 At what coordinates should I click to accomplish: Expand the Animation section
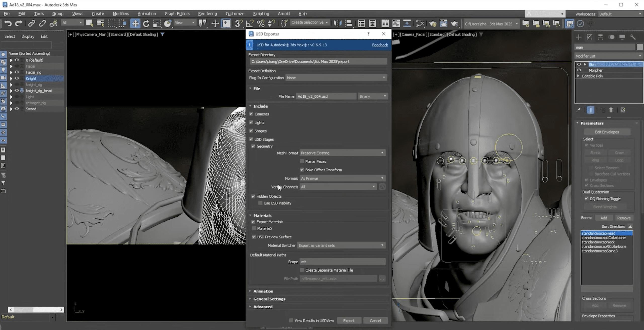pos(263,291)
